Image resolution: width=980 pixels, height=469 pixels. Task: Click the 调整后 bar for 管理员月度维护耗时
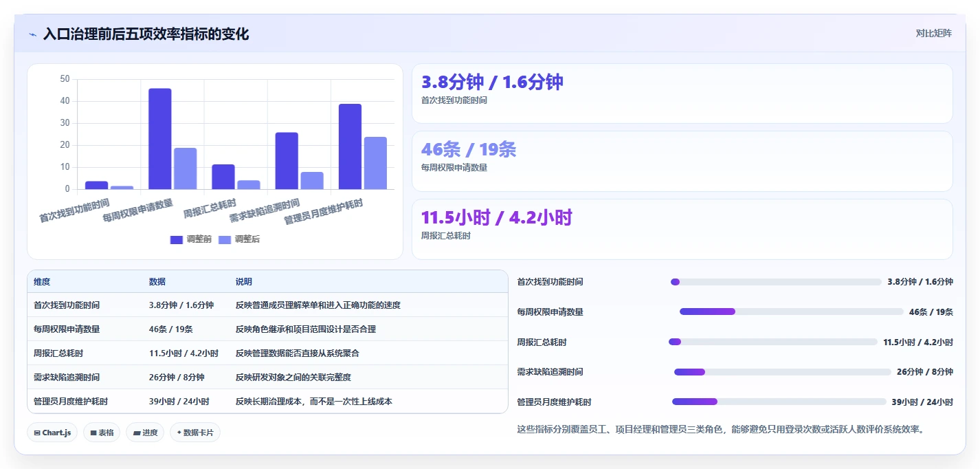pos(375,163)
